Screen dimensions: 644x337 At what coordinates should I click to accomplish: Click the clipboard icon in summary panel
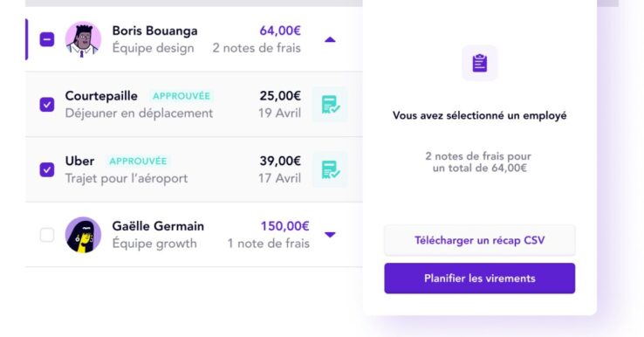pos(480,63)
